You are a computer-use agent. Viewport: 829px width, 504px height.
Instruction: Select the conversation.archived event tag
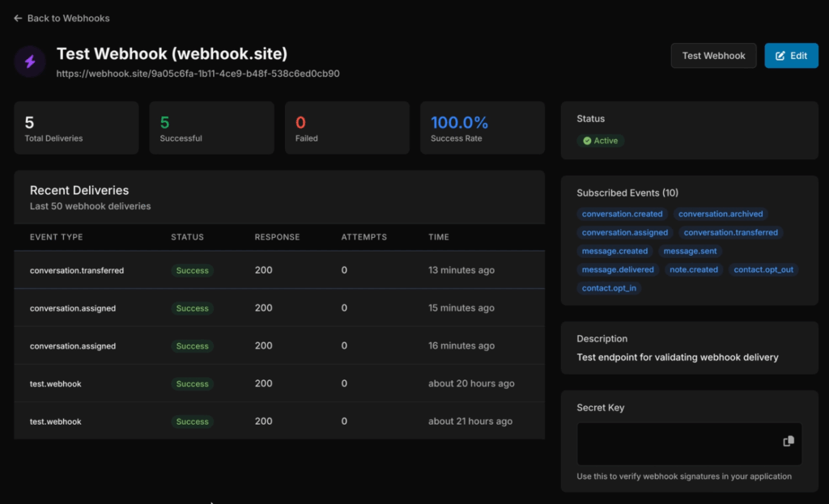click(721, 214)
